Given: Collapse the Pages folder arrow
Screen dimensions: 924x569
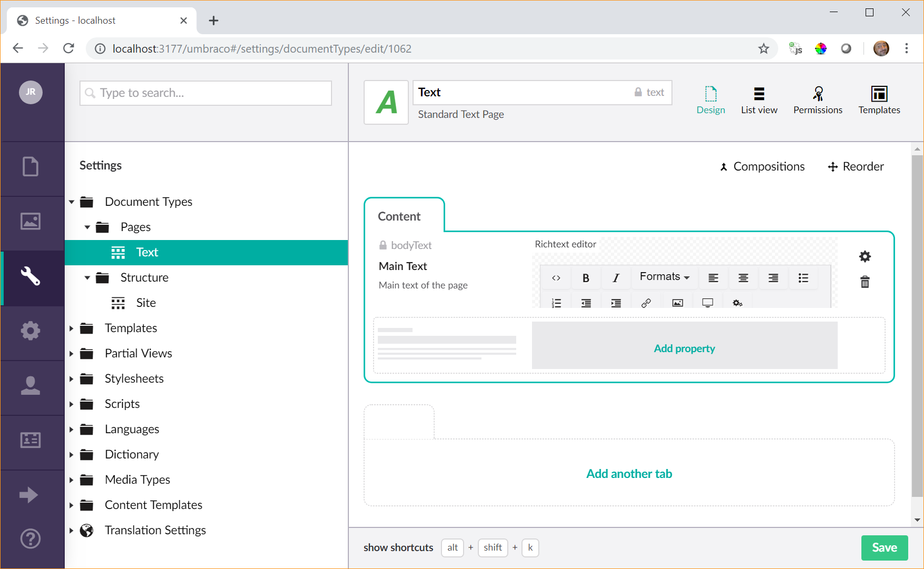Looking at the screenshot, I should pos(87,227).
